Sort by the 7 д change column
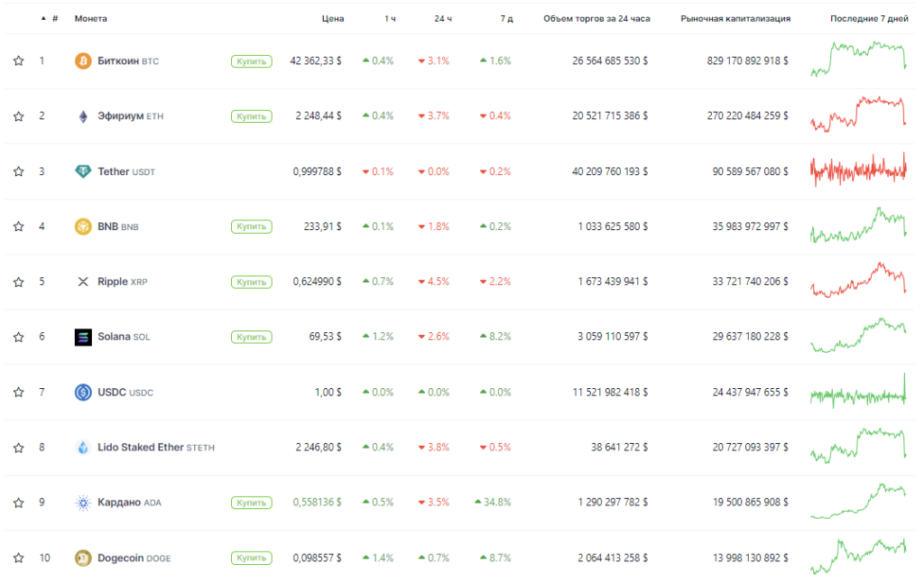924x583 pixels. click(507, 18)
